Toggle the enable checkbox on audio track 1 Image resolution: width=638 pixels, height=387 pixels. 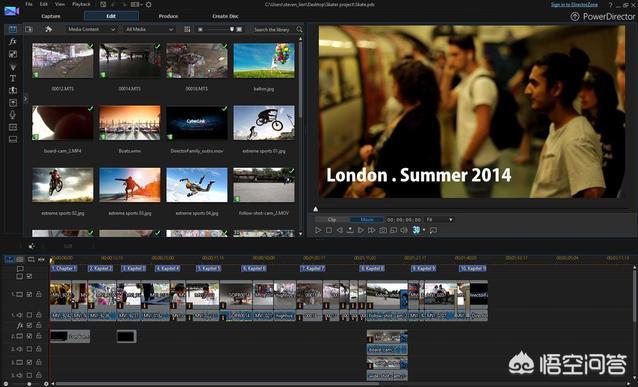29,315
